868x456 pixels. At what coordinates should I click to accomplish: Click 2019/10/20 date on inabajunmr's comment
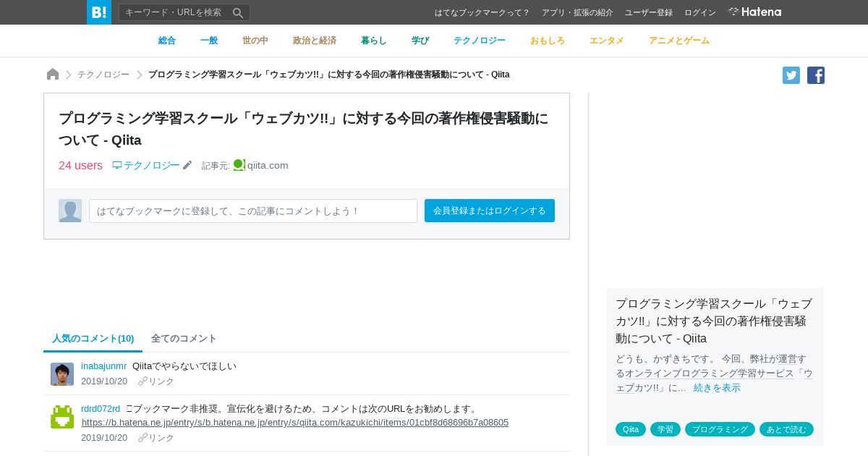[x=104, y=381]
